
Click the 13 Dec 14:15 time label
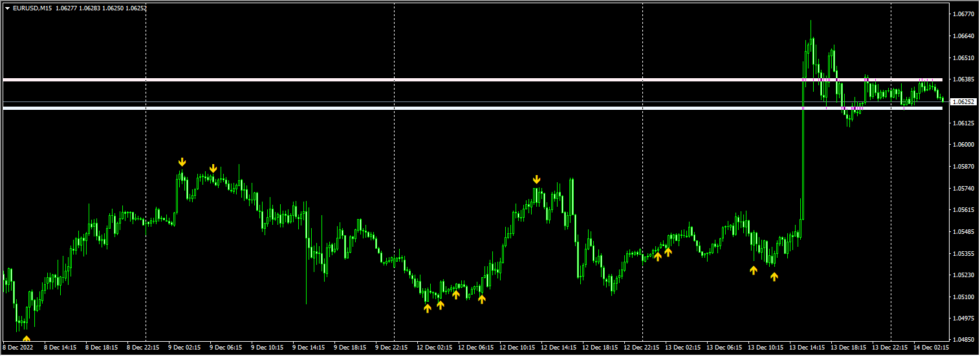[x=807, y=348]
